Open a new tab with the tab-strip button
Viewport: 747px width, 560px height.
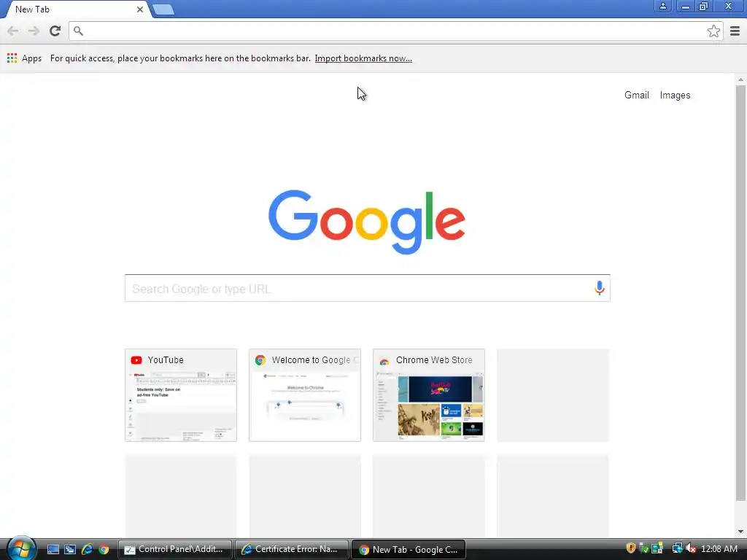(163, 10)
